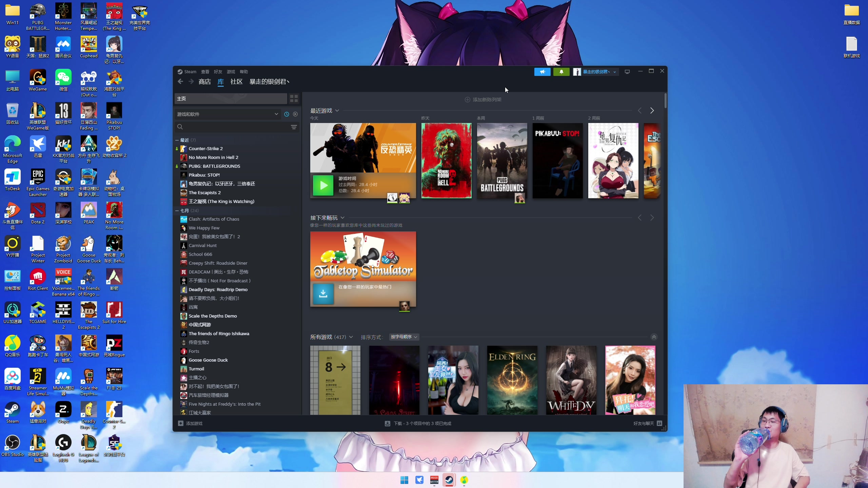Switch to Big Picture mode icon

(x=627, y=72)
